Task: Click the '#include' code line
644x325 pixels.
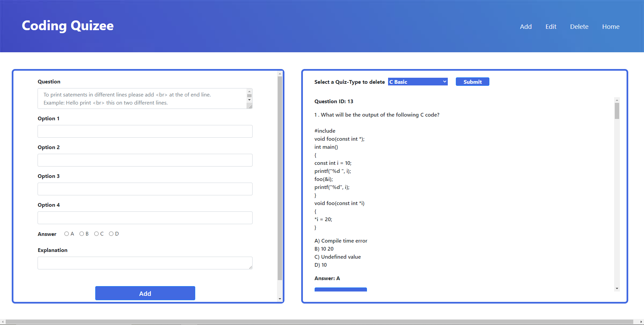Action: pos(325,131)
